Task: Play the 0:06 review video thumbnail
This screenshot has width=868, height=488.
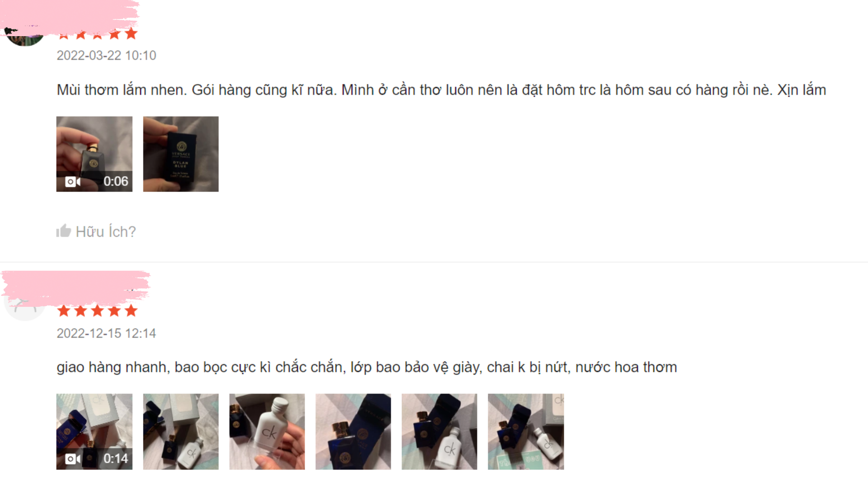Action: pyautogui.click(x=94, y=154)
